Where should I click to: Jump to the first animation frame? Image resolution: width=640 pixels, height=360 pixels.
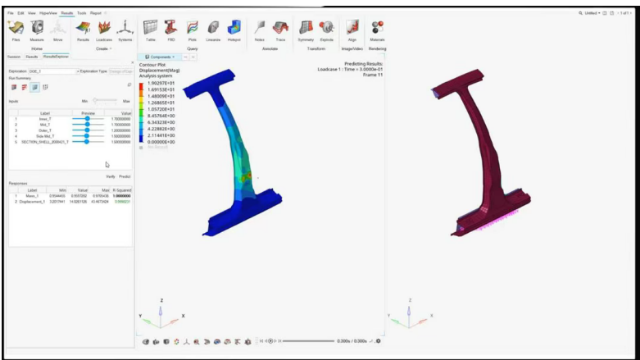click(x=261, y=341)
